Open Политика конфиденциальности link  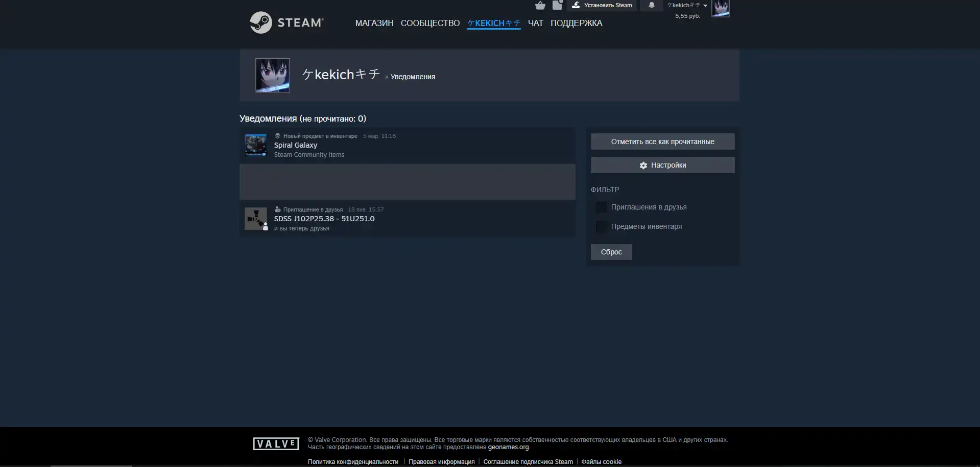coord(353,462)
